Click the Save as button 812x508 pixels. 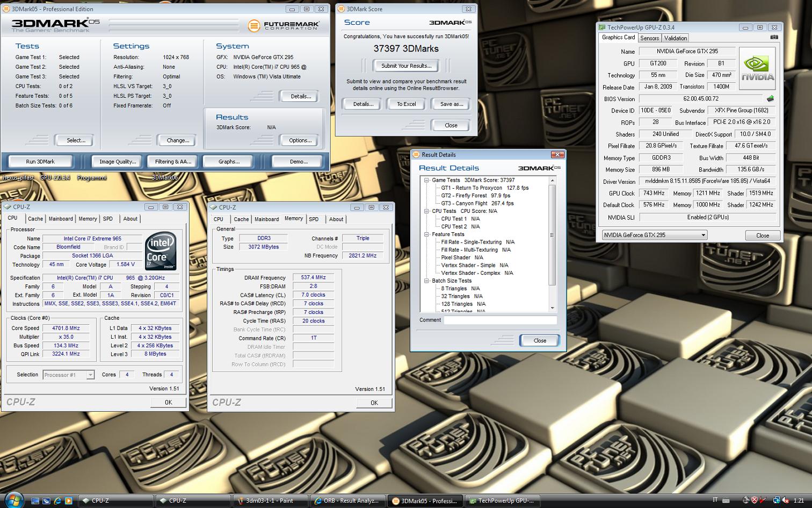point(451,104)
